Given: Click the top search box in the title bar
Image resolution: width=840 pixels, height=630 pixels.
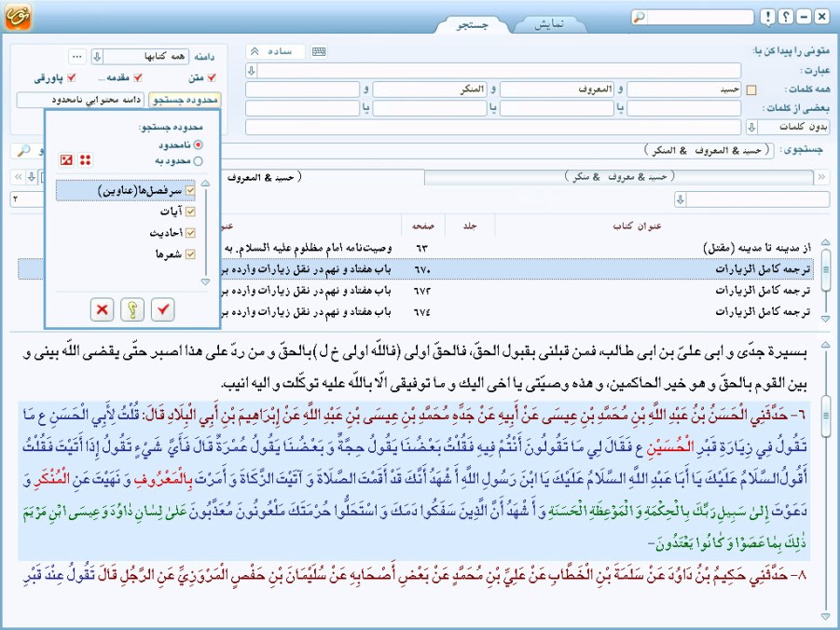Looking at the screenshot, I should (x=699, y=17).
